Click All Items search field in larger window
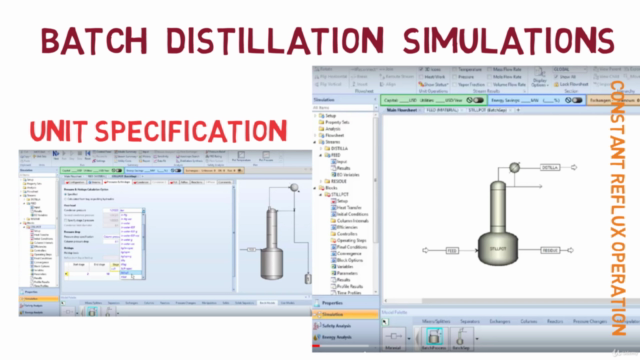This screenshot has height=360, width=640. (x=342, y=108)
